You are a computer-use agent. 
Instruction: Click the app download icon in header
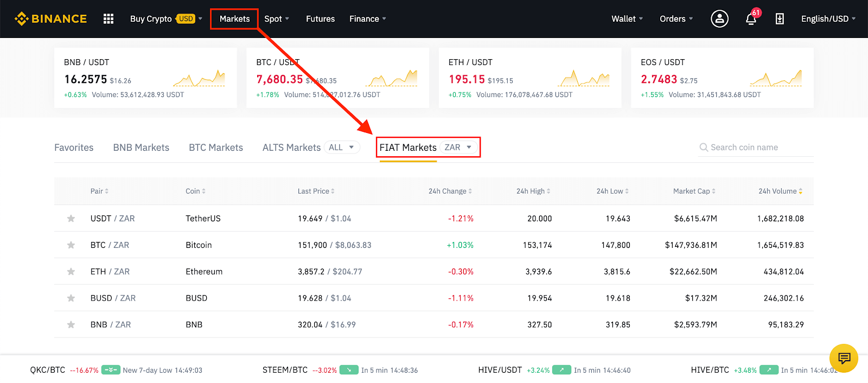[x=780, y=19]
